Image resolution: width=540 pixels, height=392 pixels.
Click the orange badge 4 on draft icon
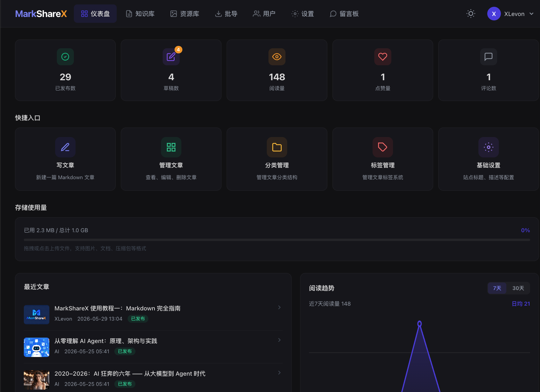coord(178,50)
